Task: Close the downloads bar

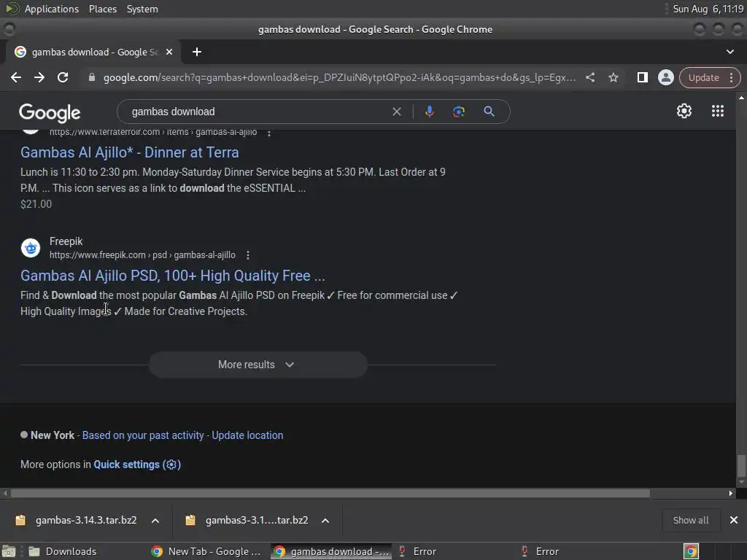Action: coord(734,520)
